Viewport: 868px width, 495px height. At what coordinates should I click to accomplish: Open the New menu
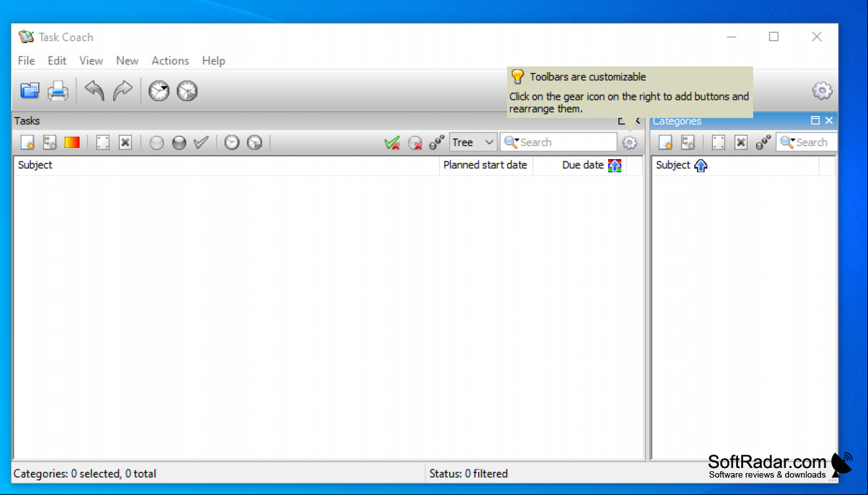(x=127, y=61)
